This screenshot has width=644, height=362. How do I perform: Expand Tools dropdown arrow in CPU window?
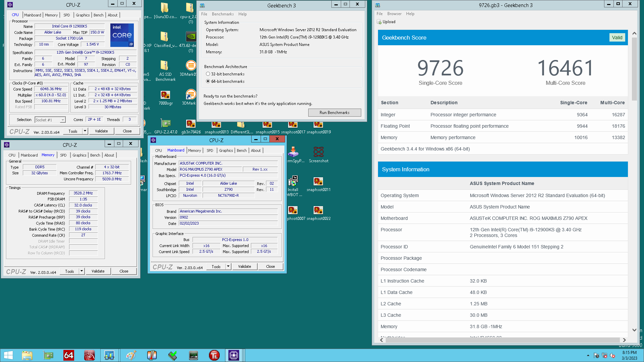tap(85, 131)
